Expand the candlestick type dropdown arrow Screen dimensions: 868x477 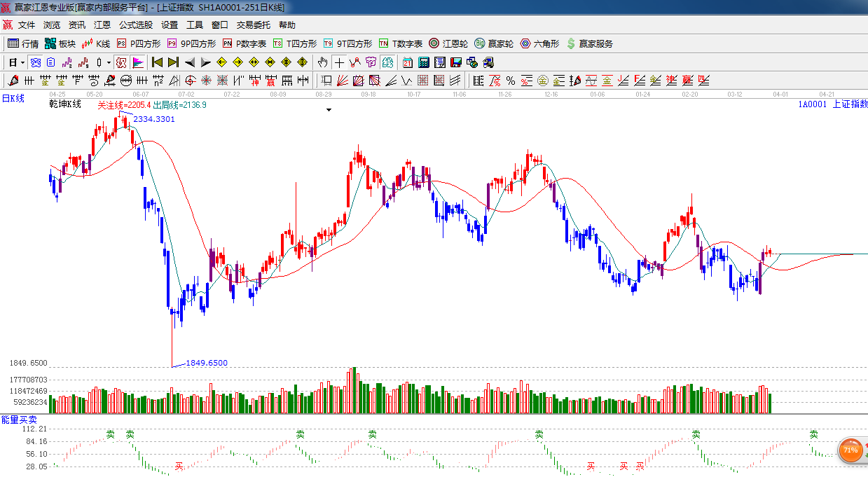pyautogui.click(x=109, y=62)
